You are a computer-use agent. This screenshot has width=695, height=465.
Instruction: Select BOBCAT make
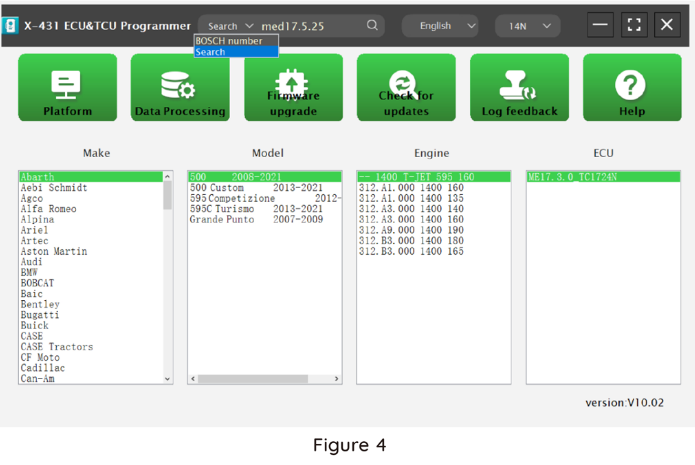(91, 283)
